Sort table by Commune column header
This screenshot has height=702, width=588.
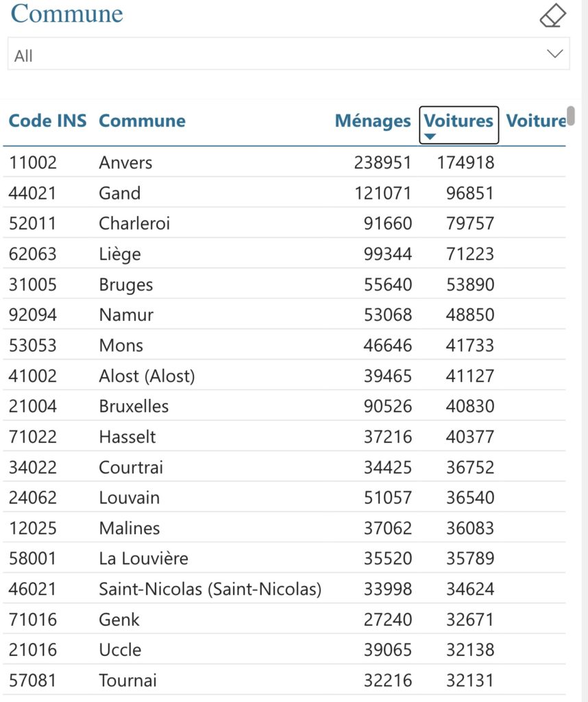pos(142,121)
